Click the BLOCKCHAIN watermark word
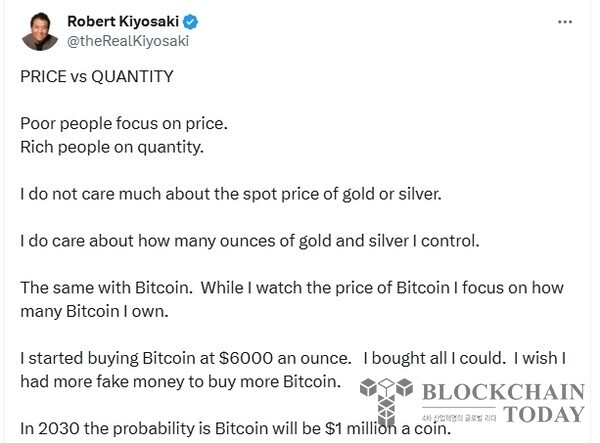 coord(503,393)
